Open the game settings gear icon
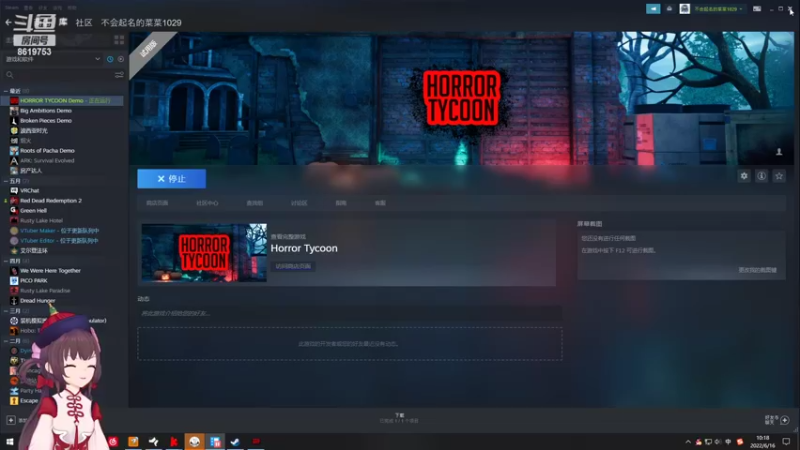The height and width of the screenshot is (450, 800). tap(744, 176)
